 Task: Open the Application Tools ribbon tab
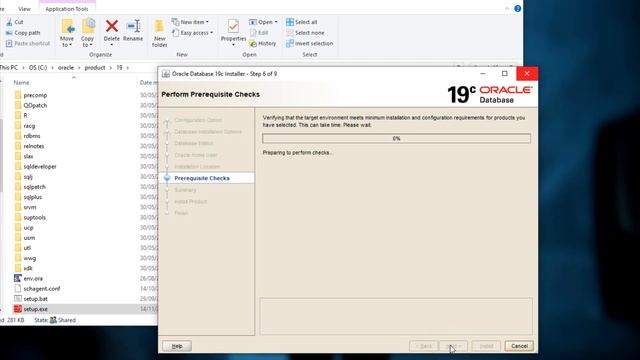[67, 9]
